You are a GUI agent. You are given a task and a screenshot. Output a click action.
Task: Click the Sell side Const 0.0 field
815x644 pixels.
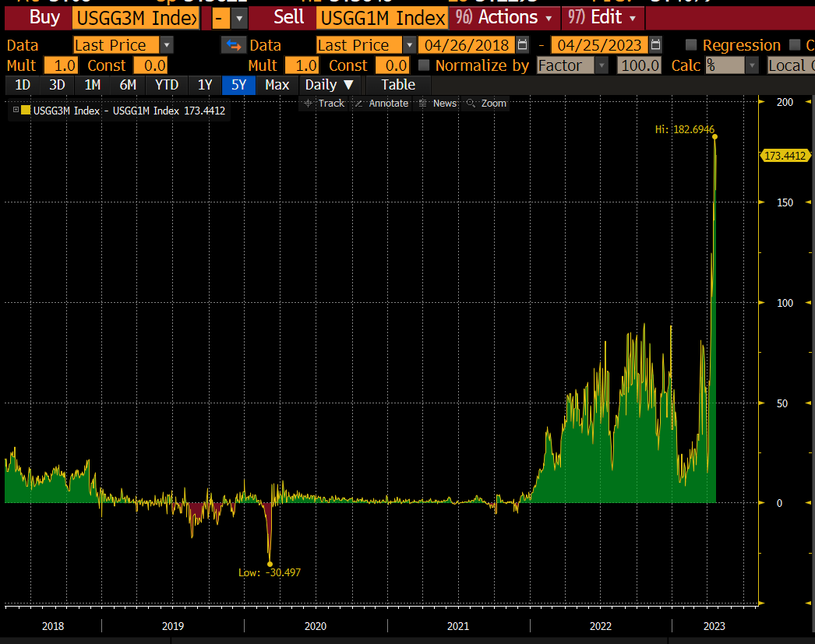point(392,65)
